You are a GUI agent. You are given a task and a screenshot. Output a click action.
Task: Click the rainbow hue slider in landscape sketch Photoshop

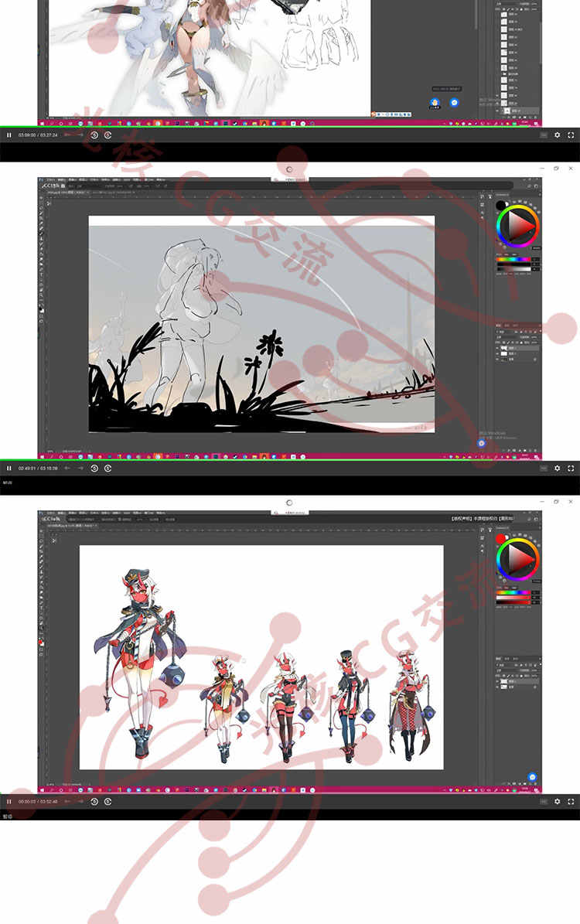pyautogui.click(x=513, y=259)
